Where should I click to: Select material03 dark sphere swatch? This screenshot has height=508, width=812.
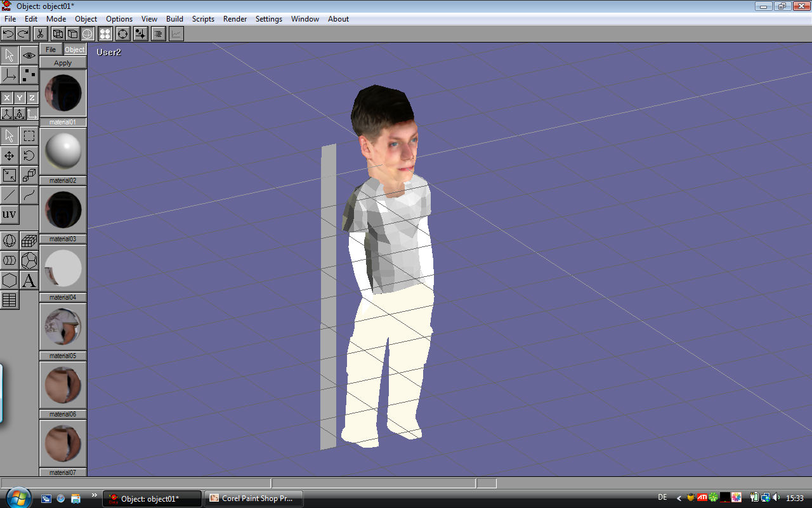click(63, 210)
